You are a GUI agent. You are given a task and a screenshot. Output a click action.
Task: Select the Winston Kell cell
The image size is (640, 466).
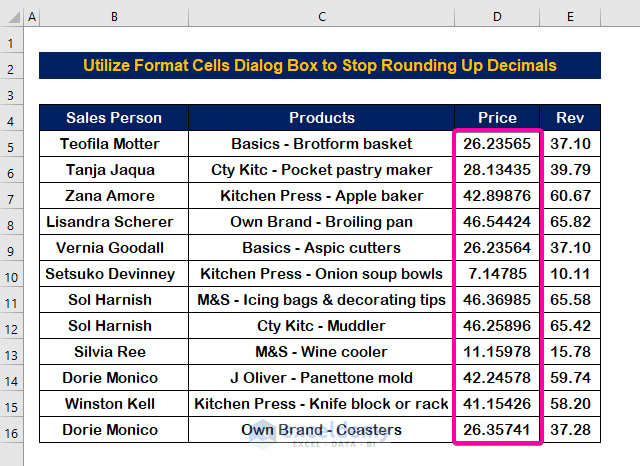114,404
